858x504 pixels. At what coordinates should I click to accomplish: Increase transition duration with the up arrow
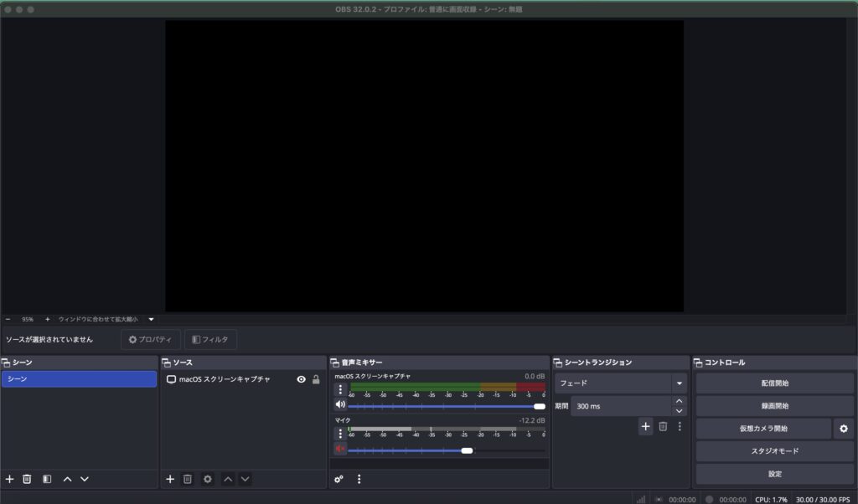[679, 401]
